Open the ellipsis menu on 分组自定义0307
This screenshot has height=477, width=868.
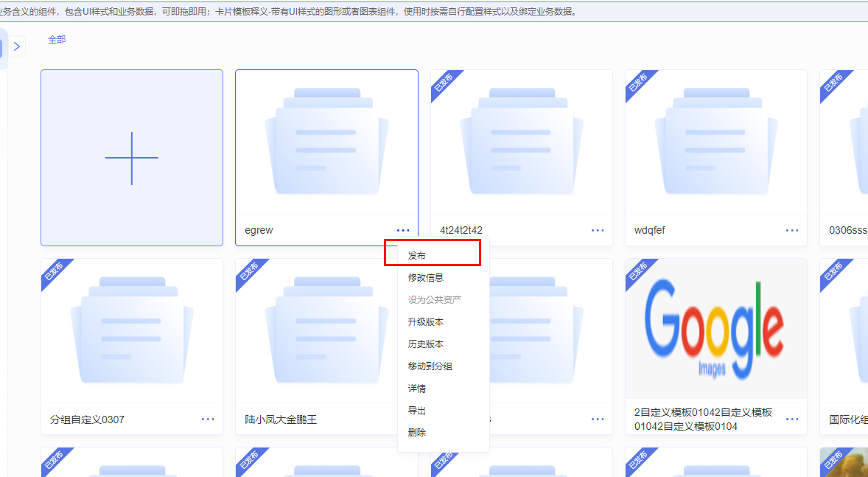coord(208,419)
